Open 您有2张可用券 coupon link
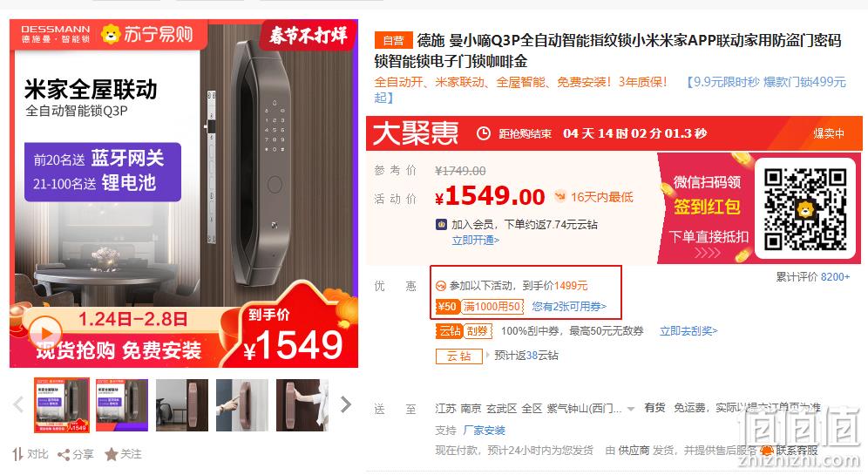The width and height of the screenshot is (868, 475). coord(569,306)
